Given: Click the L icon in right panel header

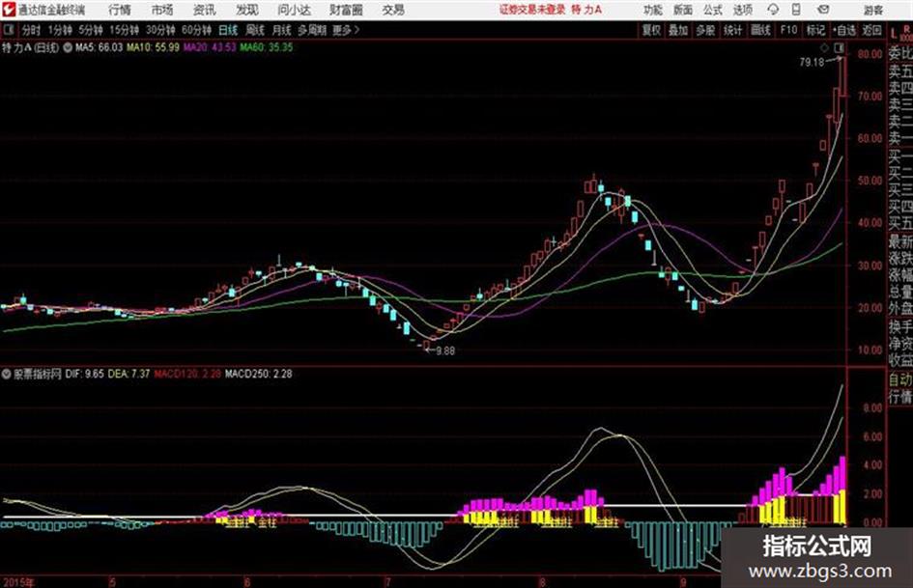Looking at the screenshot, I should (x=894, y=35).
